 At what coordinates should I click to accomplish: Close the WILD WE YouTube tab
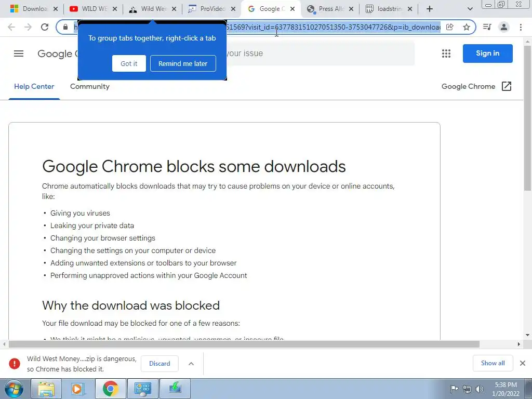pyautogui.click(x=115, y=9)
